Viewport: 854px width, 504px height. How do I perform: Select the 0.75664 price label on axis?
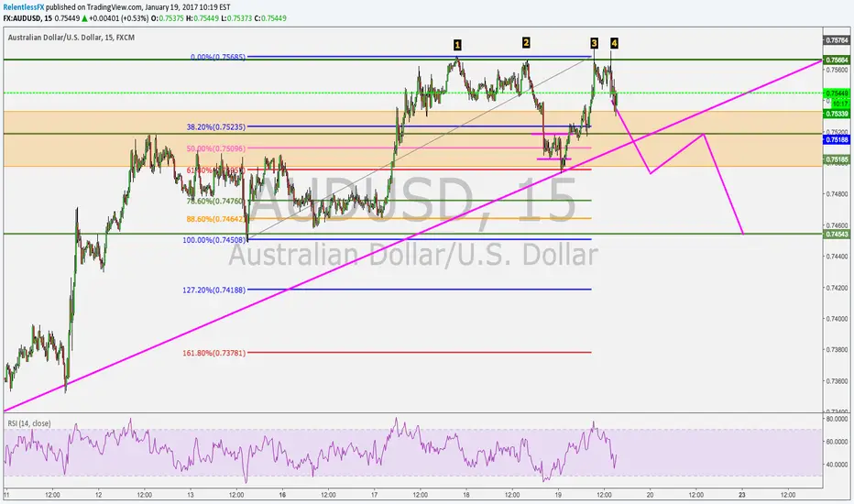coord(837,60)
